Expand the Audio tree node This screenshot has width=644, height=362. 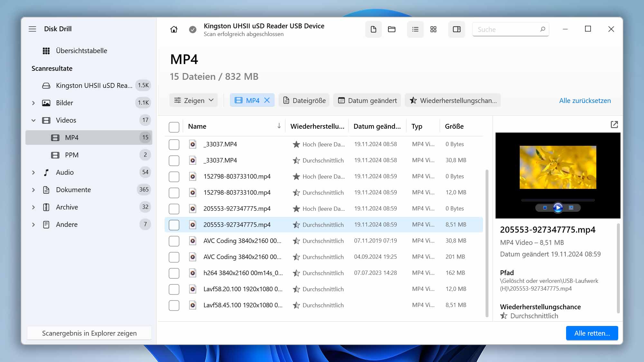tap(33, 172)
